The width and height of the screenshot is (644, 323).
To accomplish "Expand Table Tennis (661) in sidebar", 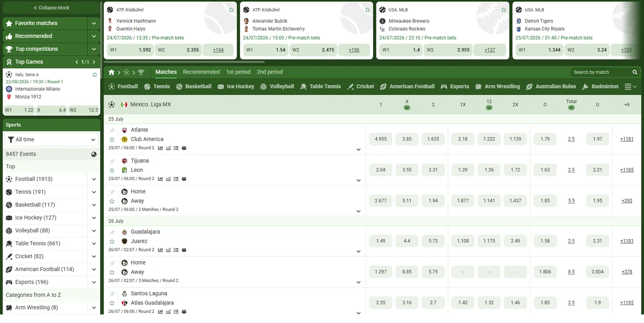I will coord(94,244).
